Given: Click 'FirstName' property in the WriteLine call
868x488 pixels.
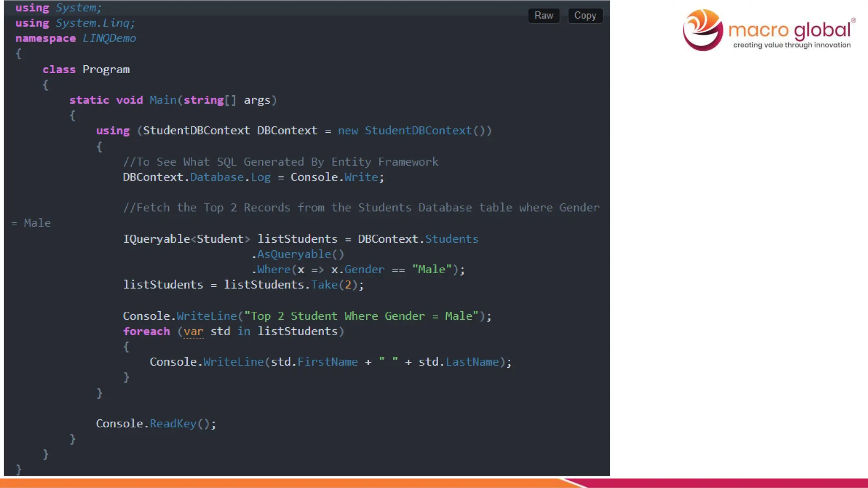Looking at the screenshot, I should [328, 362].
